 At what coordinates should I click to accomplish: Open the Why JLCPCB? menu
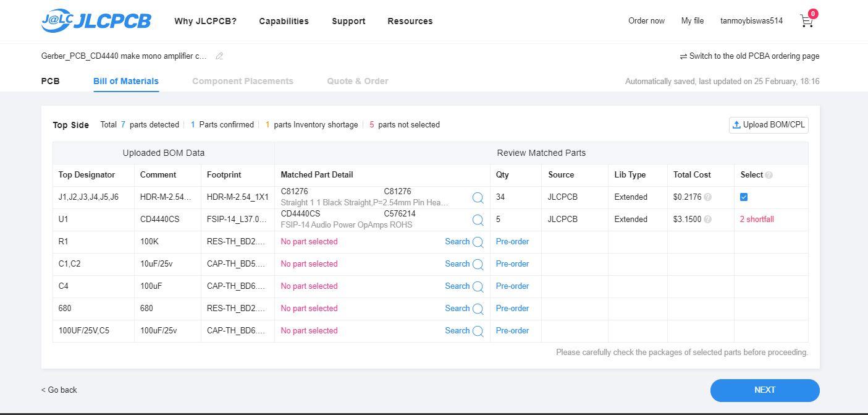click(x=205, y=21)
